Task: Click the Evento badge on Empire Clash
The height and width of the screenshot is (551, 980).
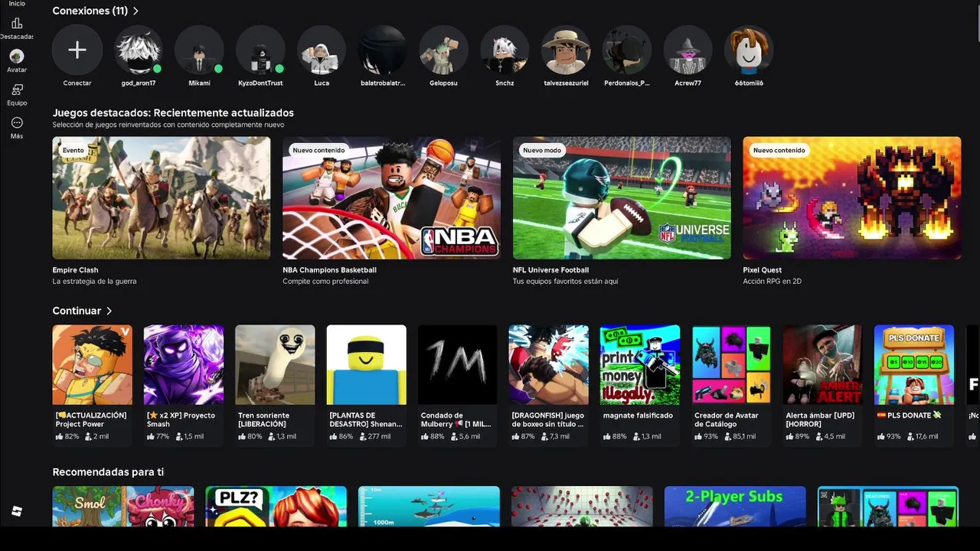Action: tap(73, 151)
